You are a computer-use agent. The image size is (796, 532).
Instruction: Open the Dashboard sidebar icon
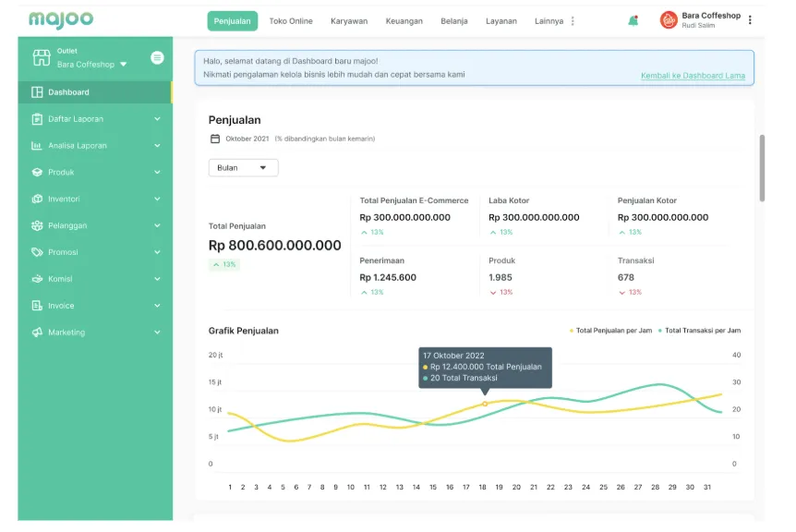point(37,92)
